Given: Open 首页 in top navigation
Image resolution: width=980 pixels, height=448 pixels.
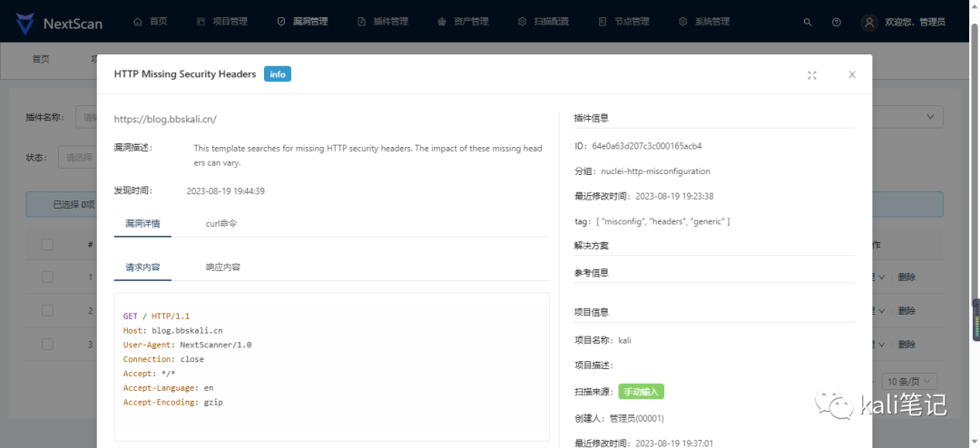Looking at the screenshot, I should tap(151, 21).
